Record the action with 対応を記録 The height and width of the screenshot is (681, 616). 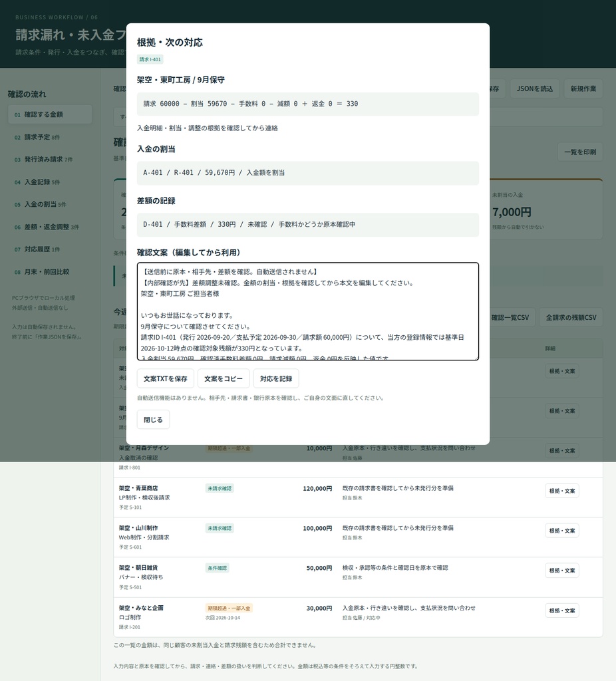tap(276, 378)
